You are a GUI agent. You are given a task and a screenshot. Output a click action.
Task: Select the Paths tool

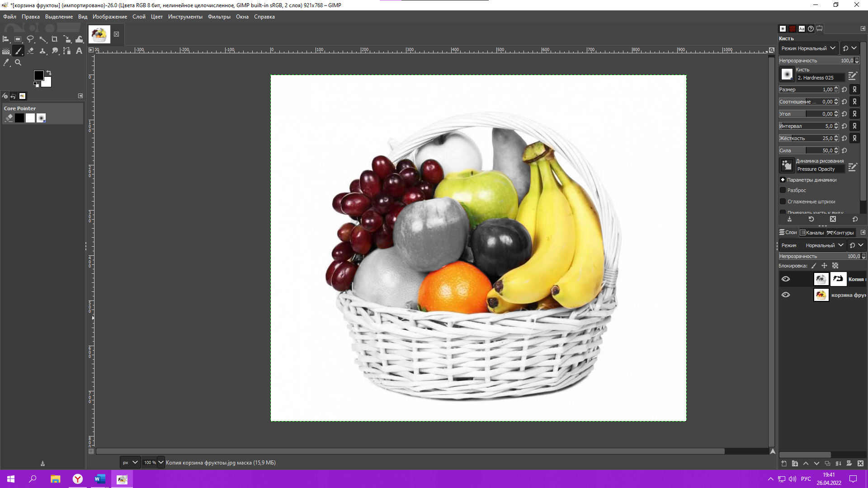click(67, 51)
